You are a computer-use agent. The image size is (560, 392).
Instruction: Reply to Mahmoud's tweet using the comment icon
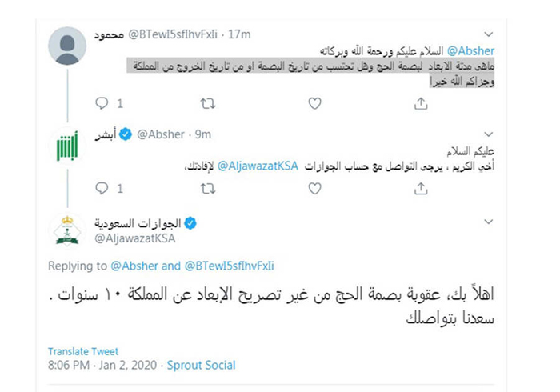click(x=102, y=103)
